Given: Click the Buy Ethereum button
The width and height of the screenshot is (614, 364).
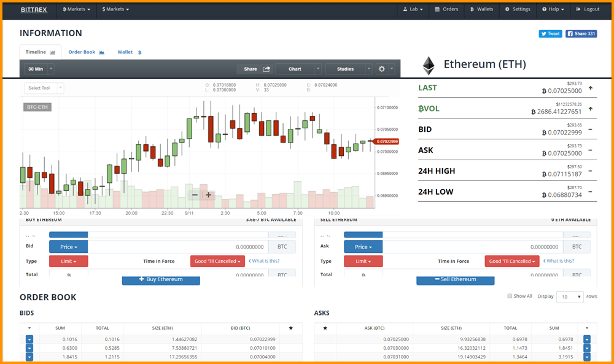Looking at the screenshot, I should pos(160,281).
